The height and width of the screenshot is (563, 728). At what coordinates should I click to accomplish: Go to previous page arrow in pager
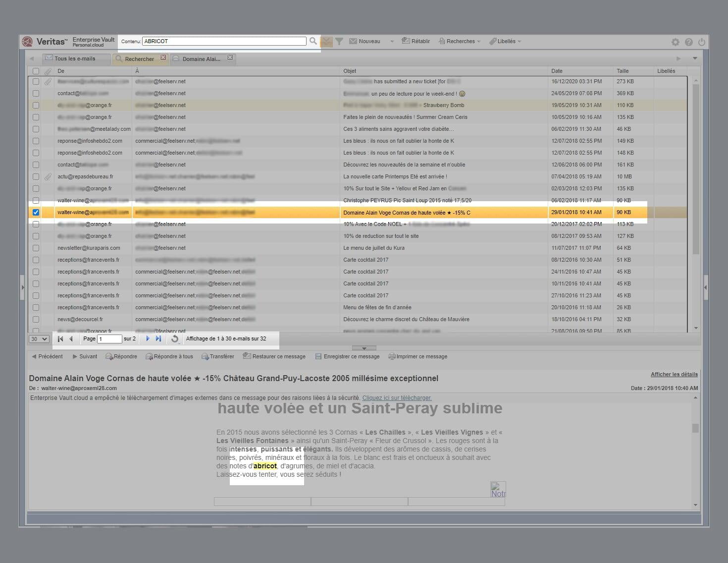pyautogui.click(x=71, y=338)
